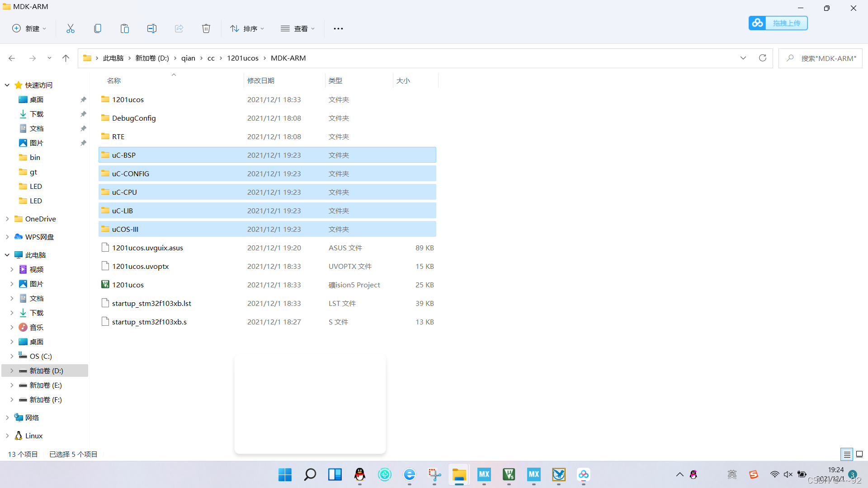
Task: Collapse the Quick access tree
Action: (7, 85)
